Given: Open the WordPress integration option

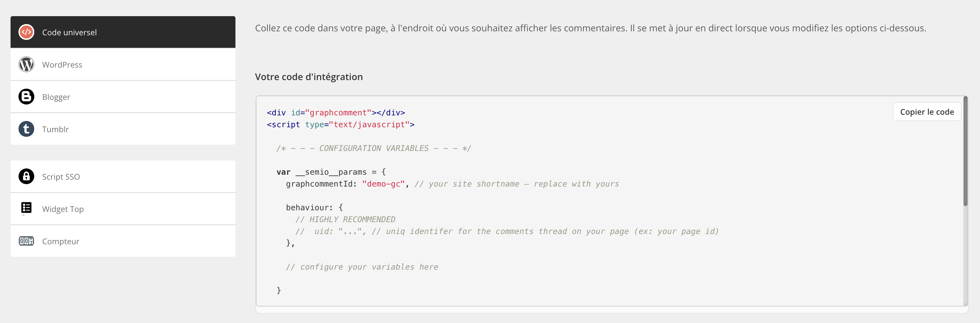Looking at the screenshot, I should tap(123, 64).
